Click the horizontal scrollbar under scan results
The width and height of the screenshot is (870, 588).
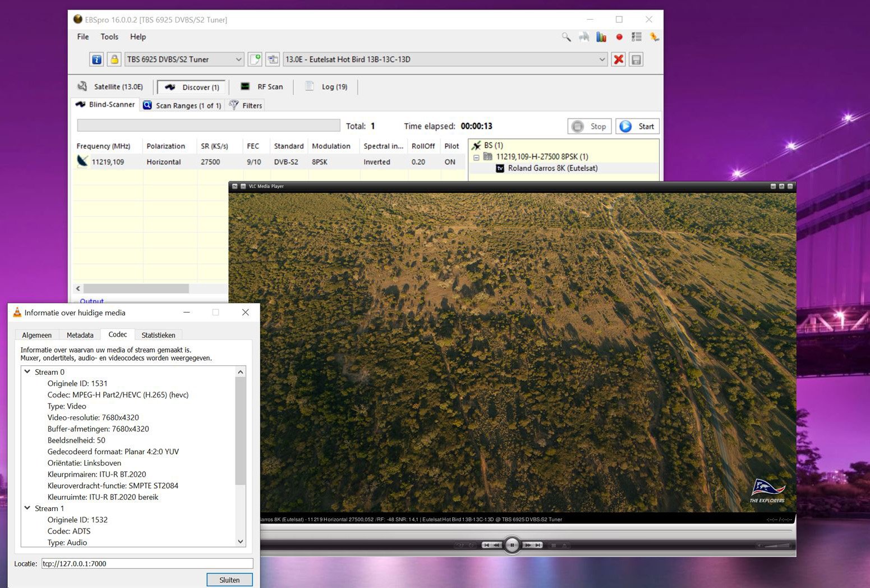click(x=136, y=288)
